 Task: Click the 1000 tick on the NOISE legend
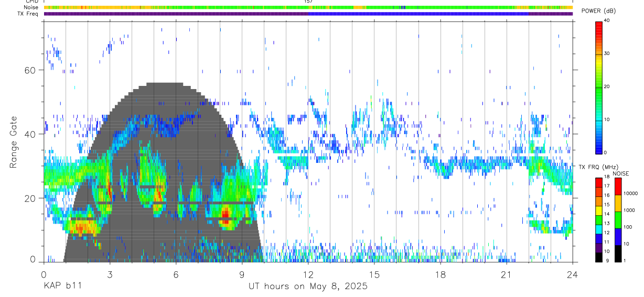click(629, 211)
